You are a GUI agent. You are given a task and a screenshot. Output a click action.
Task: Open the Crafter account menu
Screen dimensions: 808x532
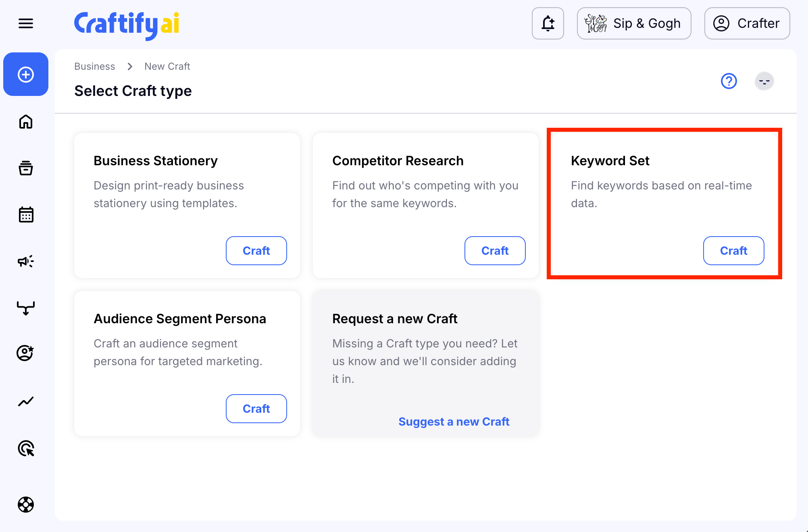pyautogui.click(x=747, y=23)
